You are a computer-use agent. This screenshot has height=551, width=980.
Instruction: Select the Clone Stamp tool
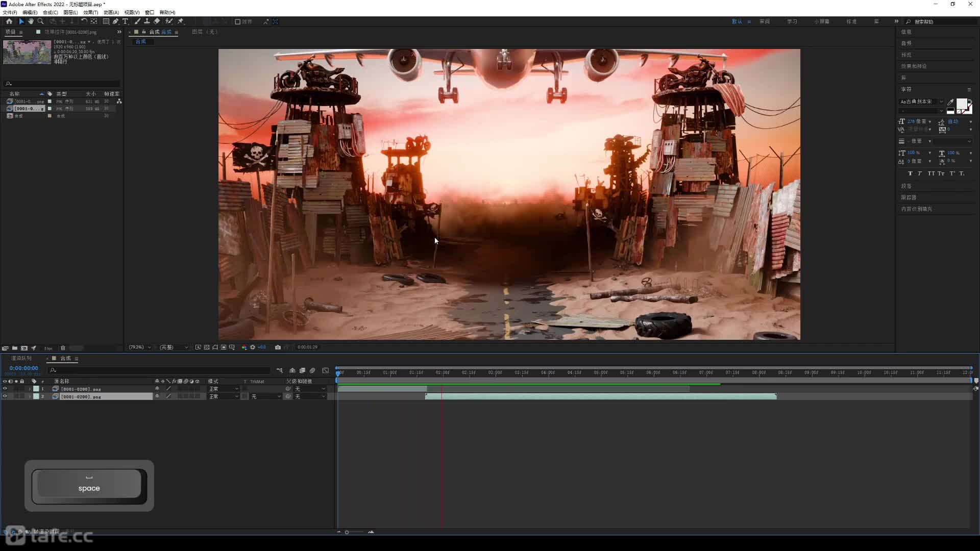147,21
